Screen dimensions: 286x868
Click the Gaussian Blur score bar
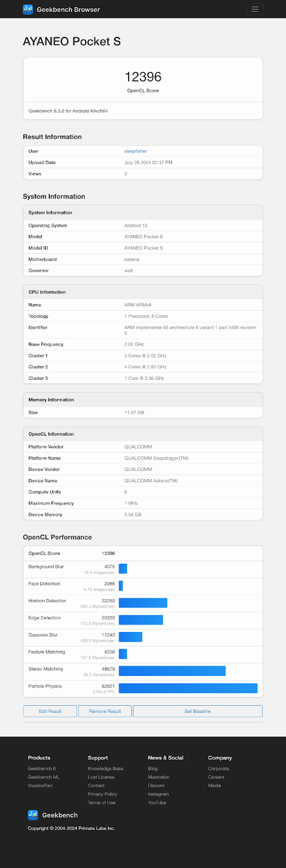[130, 637]
